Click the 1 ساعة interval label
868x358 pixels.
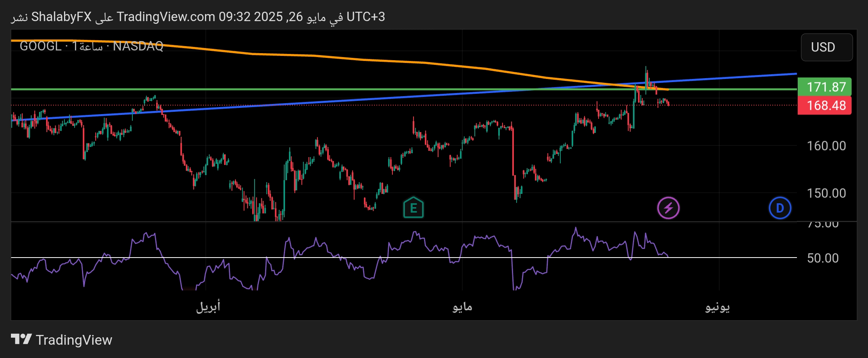87,47
